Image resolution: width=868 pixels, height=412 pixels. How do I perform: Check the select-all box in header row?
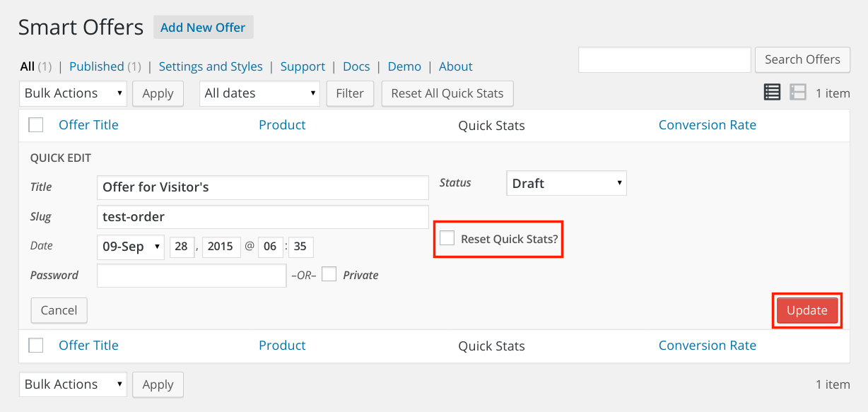(x=36, y=125)
